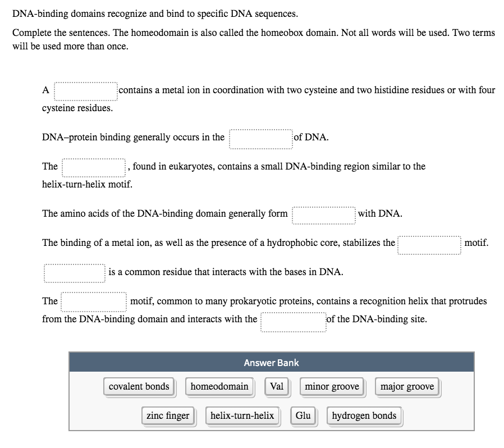Click the blank before "found in eukaryotes"

(x=94, y=167)
